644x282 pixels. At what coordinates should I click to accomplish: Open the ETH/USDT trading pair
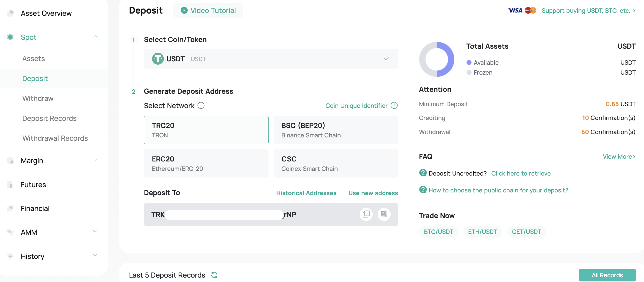(x=483, y=232)
